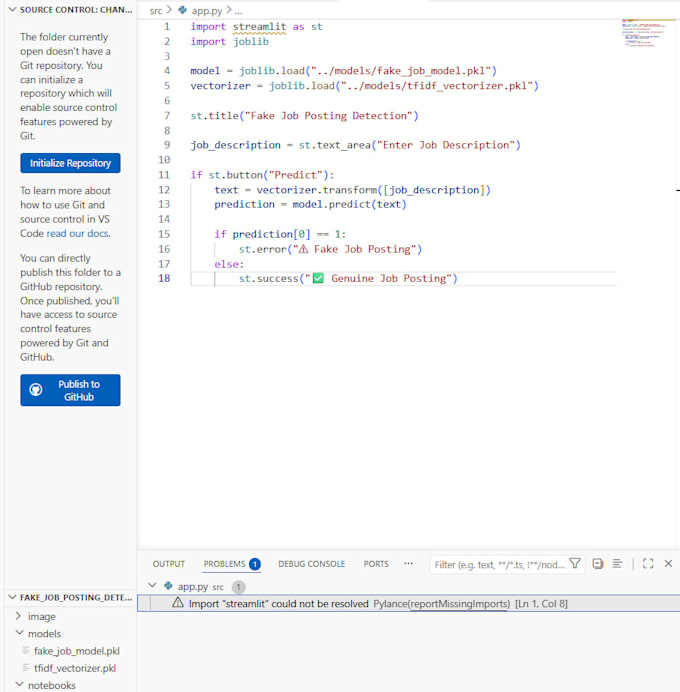Click the st.error Fake Job Posting line
Screen dimensions: 680x692
330,249
